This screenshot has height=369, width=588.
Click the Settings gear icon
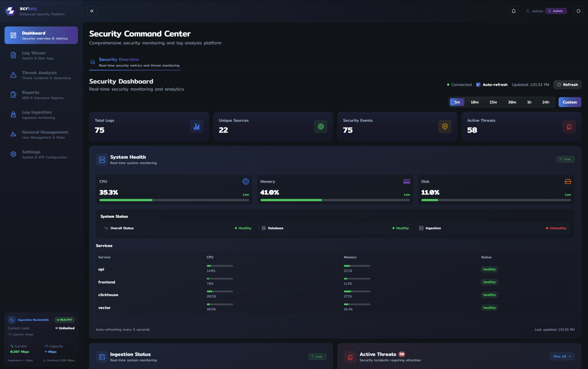click(x=13, y=154)
